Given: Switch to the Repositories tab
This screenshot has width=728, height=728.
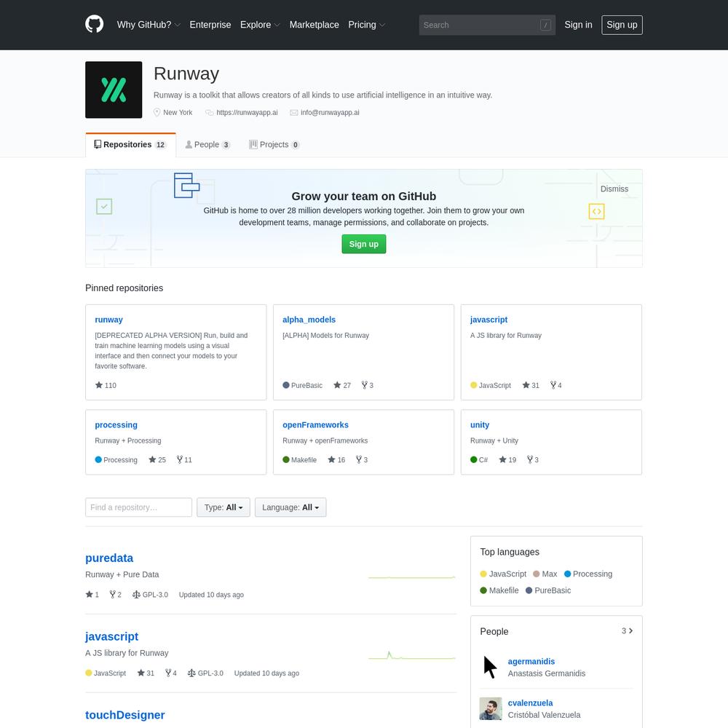Looking at the screenshot, I should (x=130, y=145).
